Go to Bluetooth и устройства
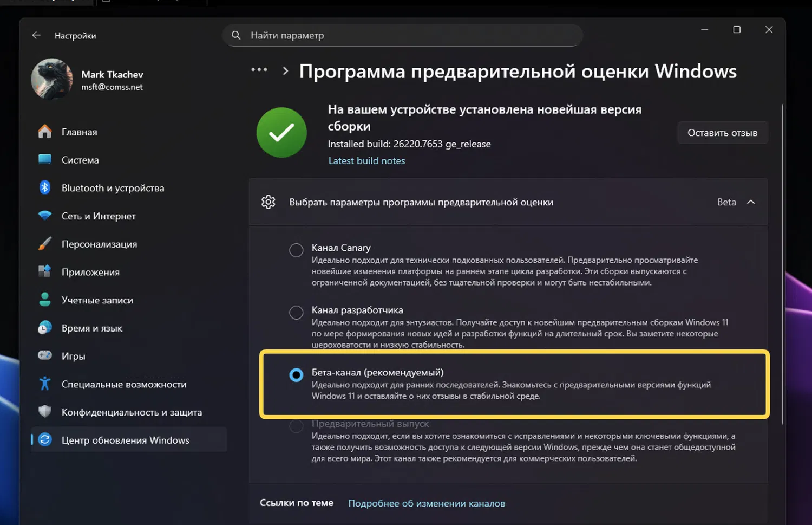This screenshot has width=812, height=525. point(129,188)
